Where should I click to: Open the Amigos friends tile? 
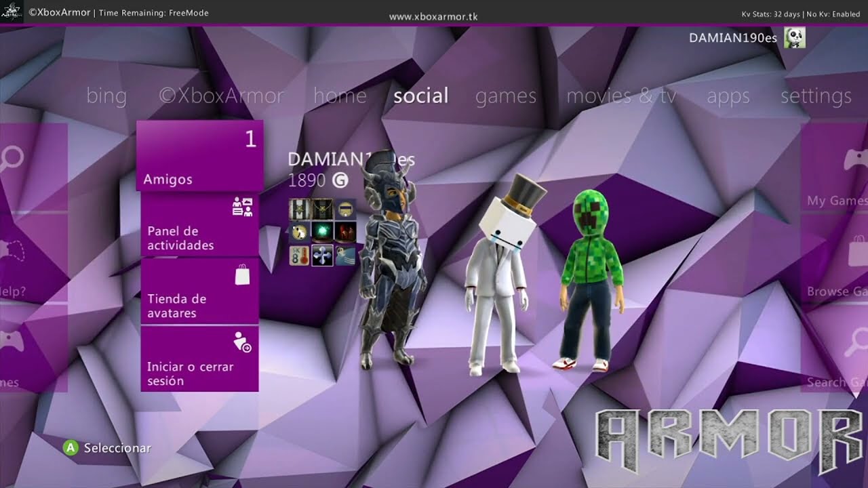click(199, 156)
